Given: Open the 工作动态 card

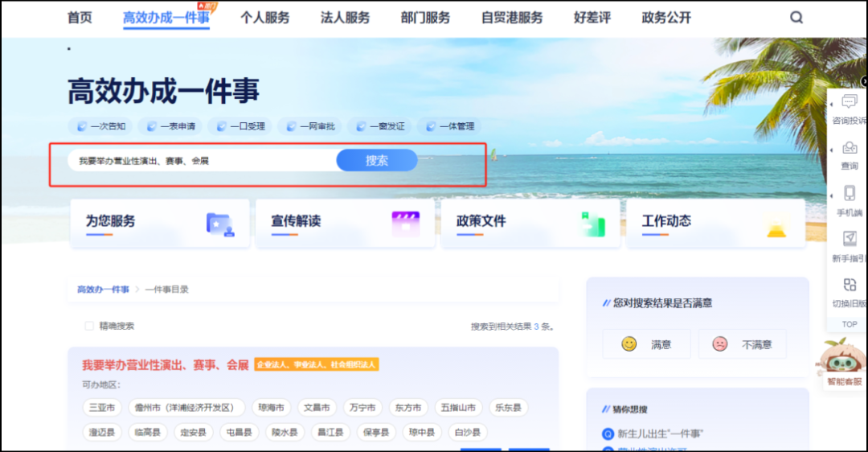Looking at the screenshot, I should click(x=716, y=224).
